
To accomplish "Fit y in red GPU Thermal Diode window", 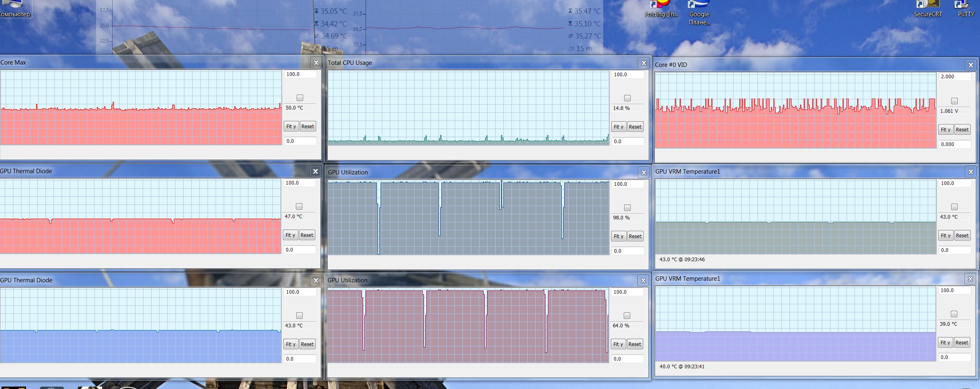I will click(x=290, y=235).
